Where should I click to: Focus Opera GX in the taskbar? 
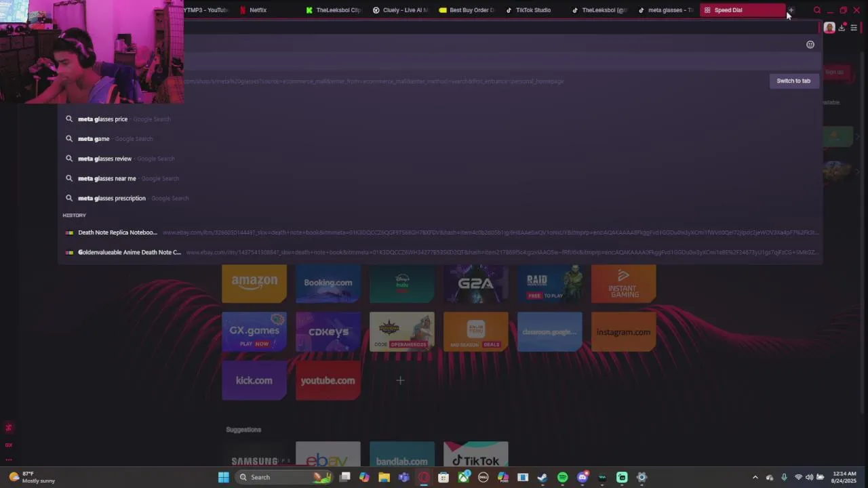(424, 477)
